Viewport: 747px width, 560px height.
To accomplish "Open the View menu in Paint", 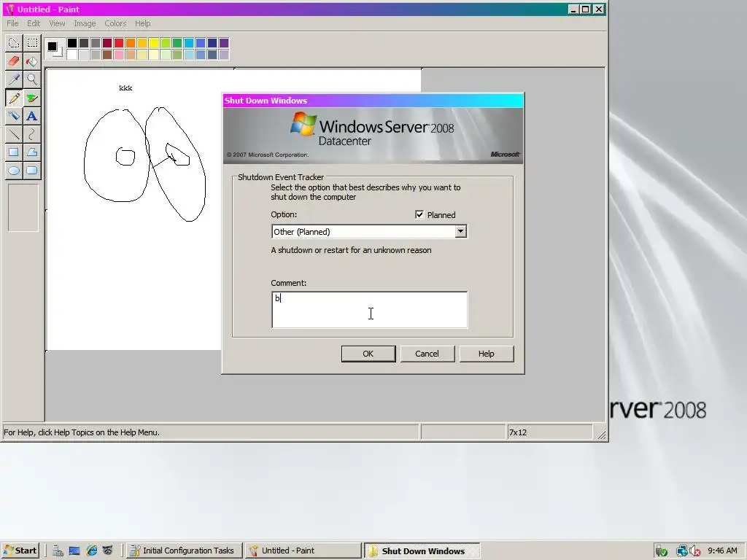I will tap(57, 23).
